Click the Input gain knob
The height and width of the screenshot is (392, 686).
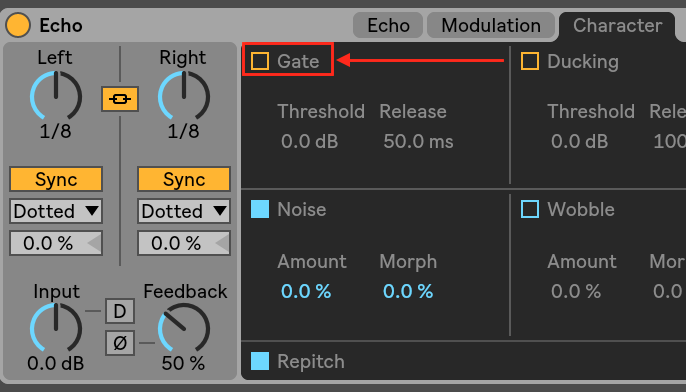point(56,328)
